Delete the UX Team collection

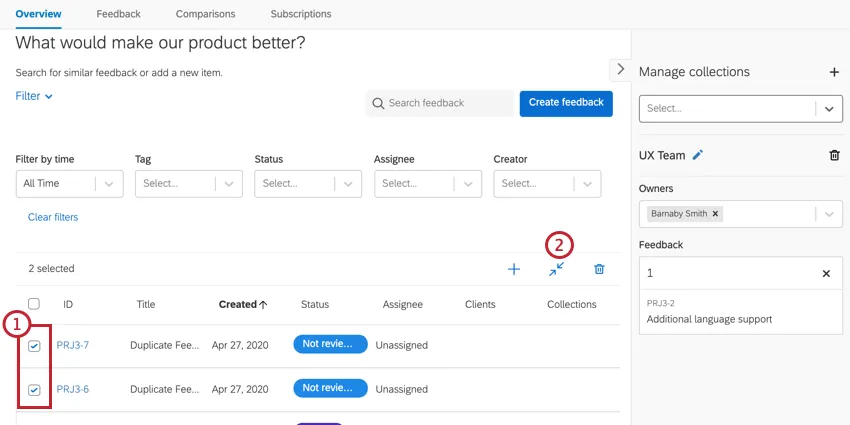(x=834, y=155)
